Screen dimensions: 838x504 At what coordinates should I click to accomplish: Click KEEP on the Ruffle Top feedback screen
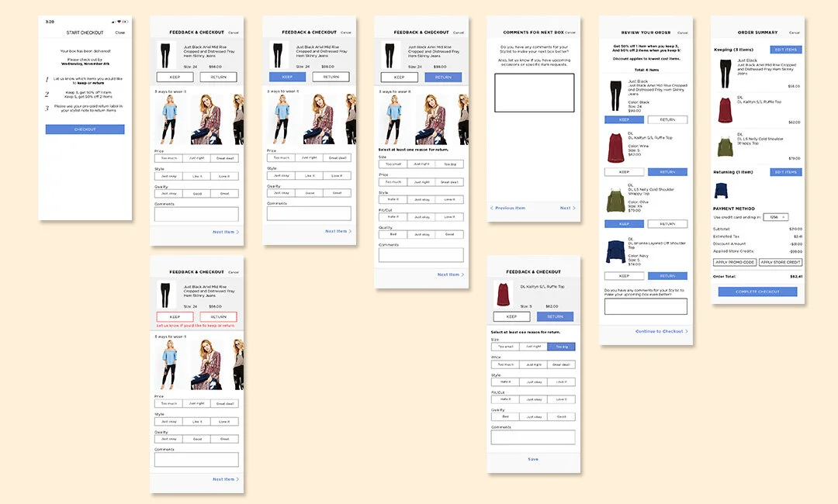pos(511,316)
